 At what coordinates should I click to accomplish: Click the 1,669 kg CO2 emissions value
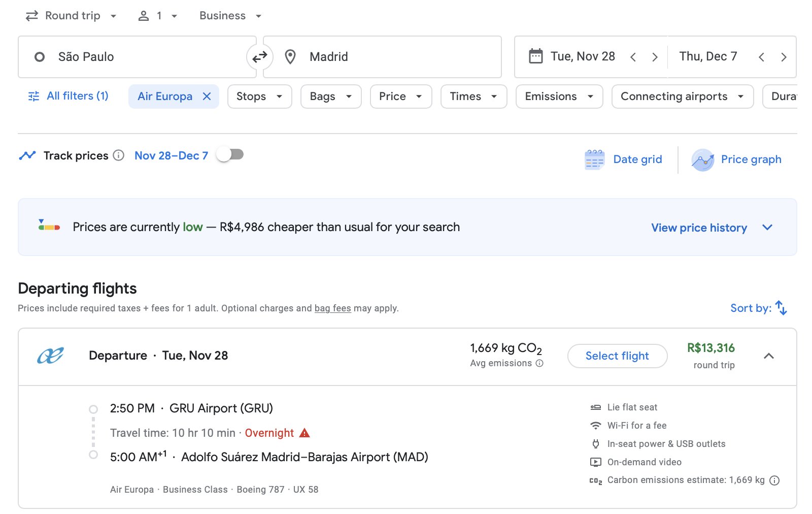(506, 348)
